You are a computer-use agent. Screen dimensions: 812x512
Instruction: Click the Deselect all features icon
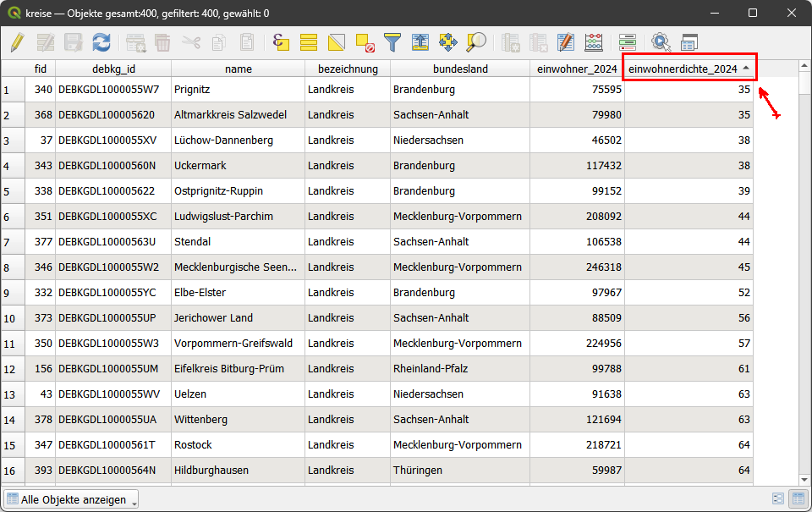click(365, 41)
